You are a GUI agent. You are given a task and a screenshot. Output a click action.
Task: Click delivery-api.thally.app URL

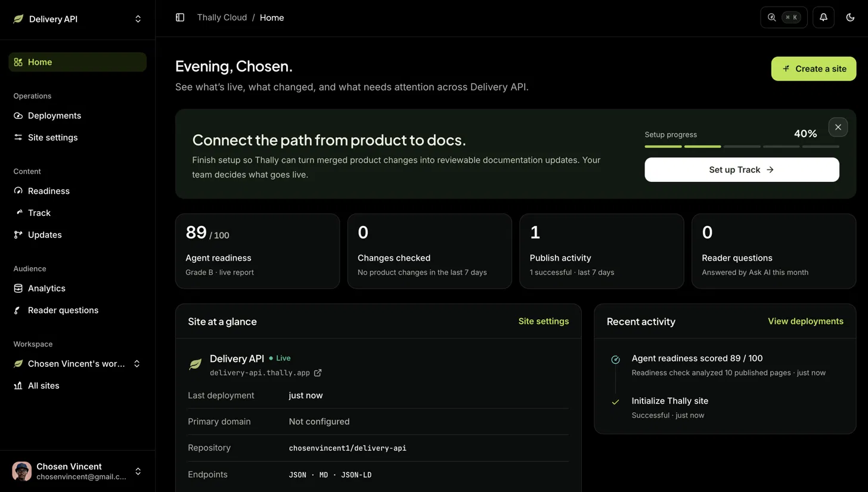pyautogui.click(x=260, y=373)
